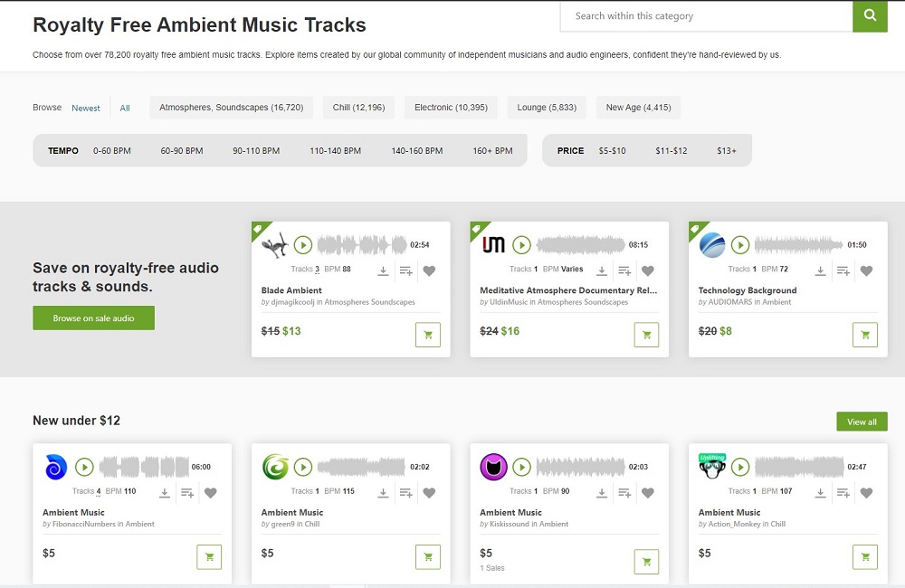
Task: Add Kiskissound Ambient Music to cart
Action: click(646, 557)
